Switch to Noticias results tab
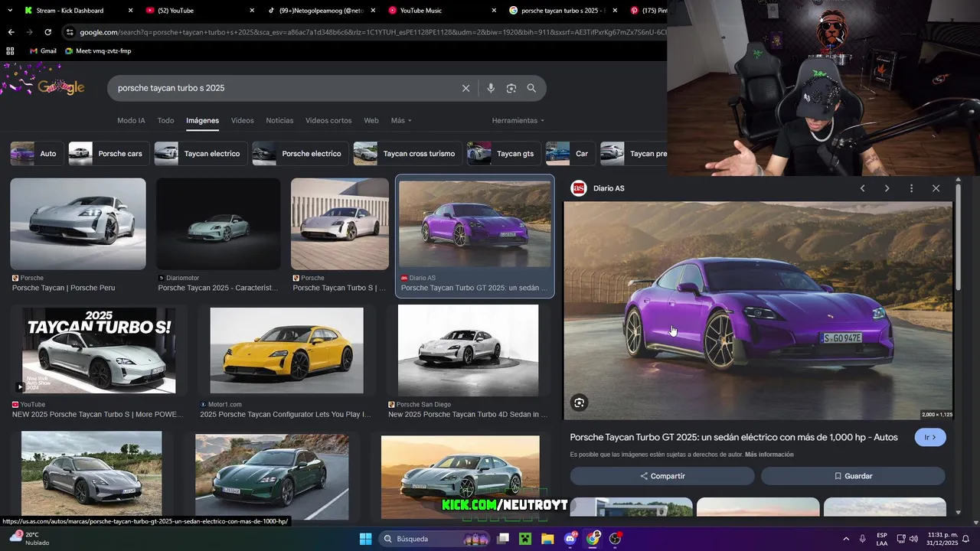The height and width of the screenshot is (551, 980). tap(279, 120)
